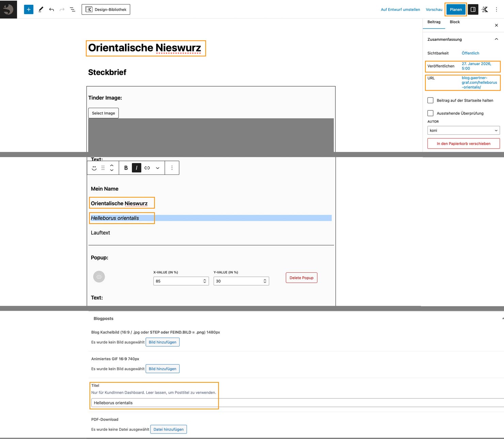Check Ausstehende Überprüfung box
This screenshot has width=504, height=439.
click(430, 113)
